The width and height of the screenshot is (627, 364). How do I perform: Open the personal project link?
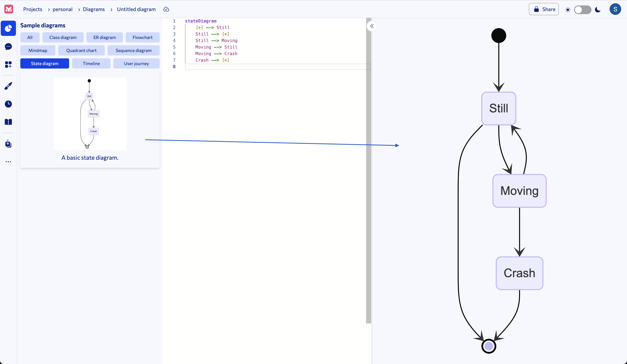(62, 9)
